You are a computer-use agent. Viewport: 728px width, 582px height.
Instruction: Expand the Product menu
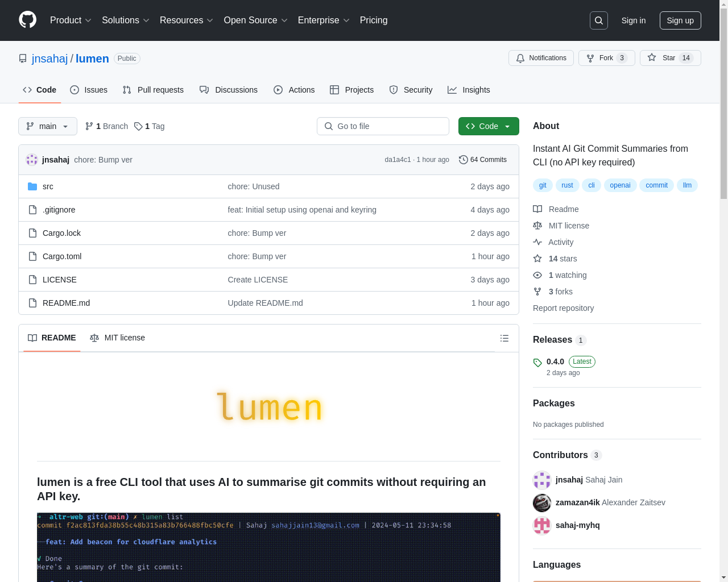pyautogui.click(x=71, y=20)
